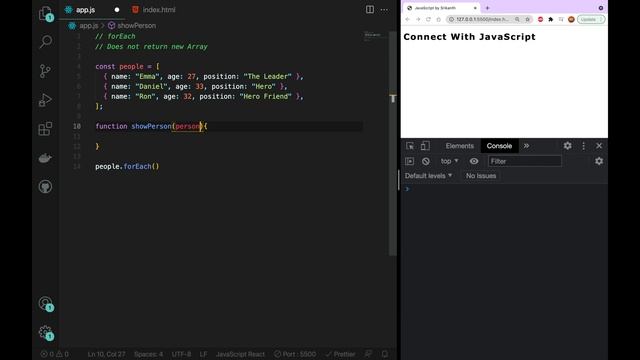640x360 pixels.
Task: Create live expression with eye icon
Action: [x=474, y=161]
